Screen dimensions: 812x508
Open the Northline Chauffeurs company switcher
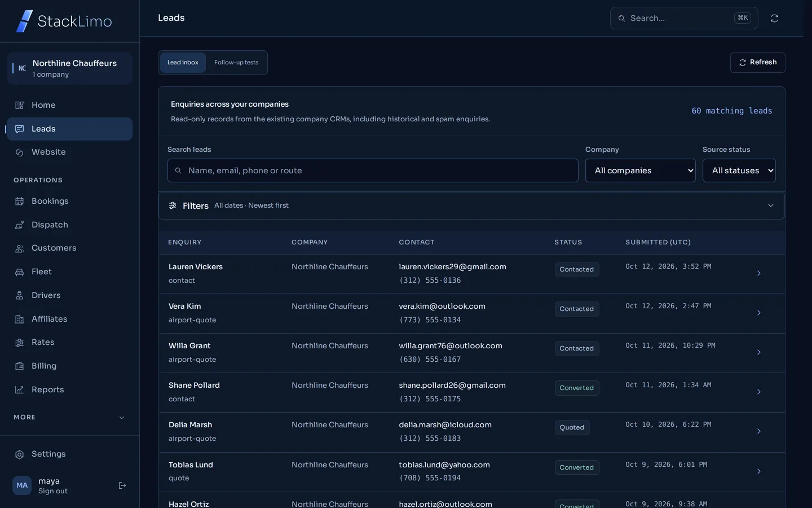[x=69, y=68]
